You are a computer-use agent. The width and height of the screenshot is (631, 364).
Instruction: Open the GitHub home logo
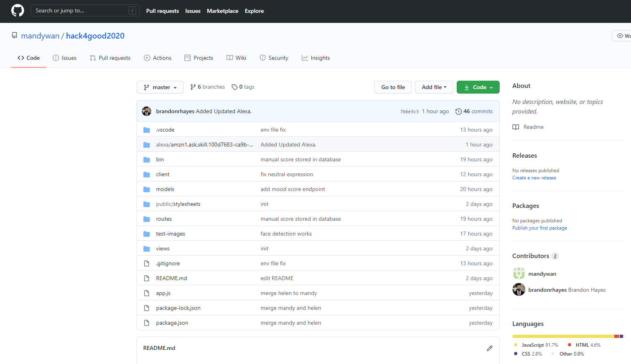[x=18, y=10]
